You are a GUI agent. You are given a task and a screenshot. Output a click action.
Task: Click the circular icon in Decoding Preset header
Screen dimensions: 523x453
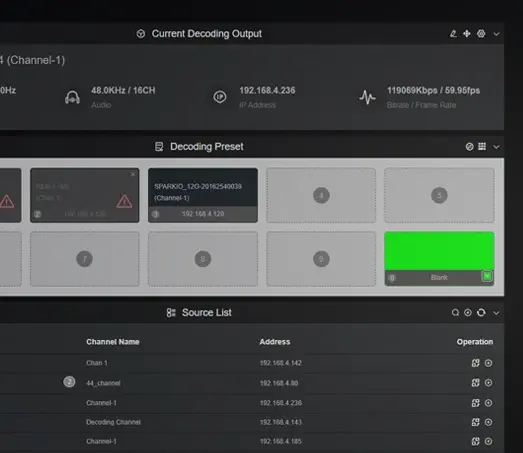[x=470, y=147]
